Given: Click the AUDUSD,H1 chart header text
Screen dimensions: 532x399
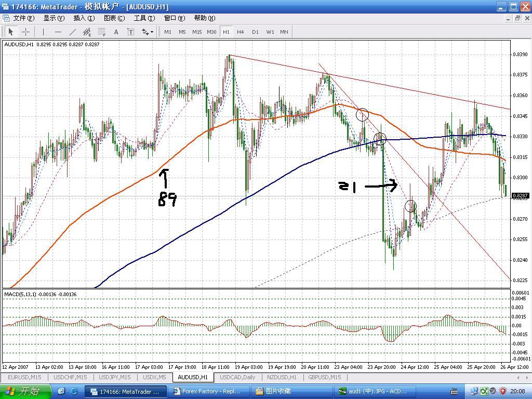Looking at the screenshot, I should pos(52,44).
